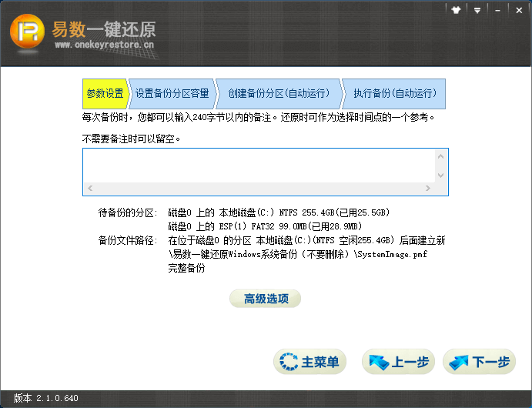Click the orange 易数 logo icon

click(x=27, y=32)
